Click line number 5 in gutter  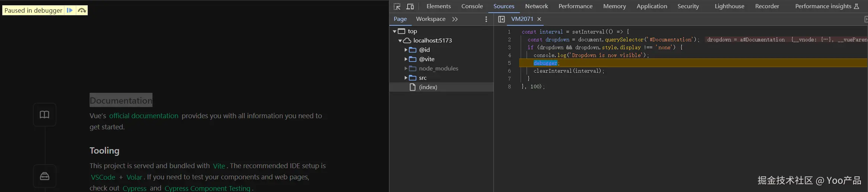tap(509, 63)
